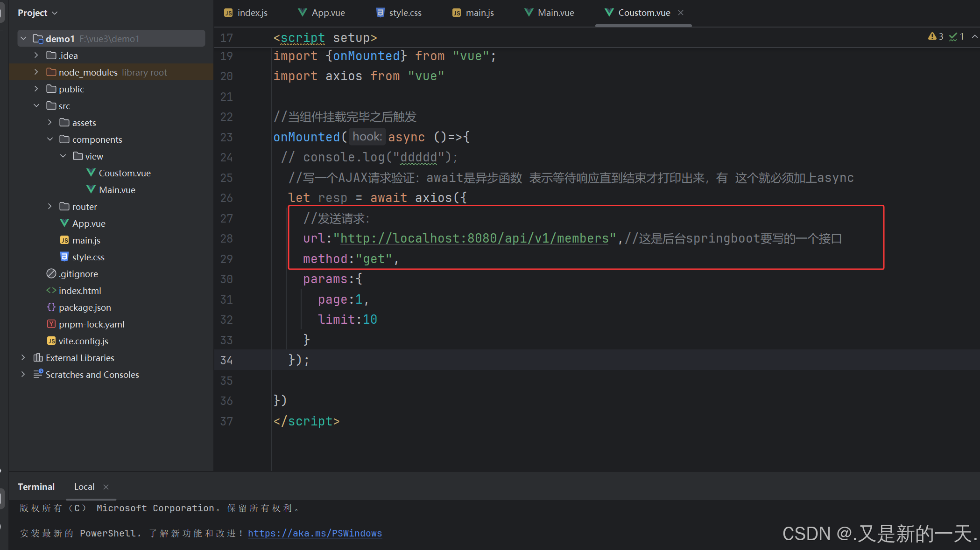Image resolution: width=980 pixels, height=550 pixels.
Task: Click the closing </script> tag
Action: coord(306,421)
